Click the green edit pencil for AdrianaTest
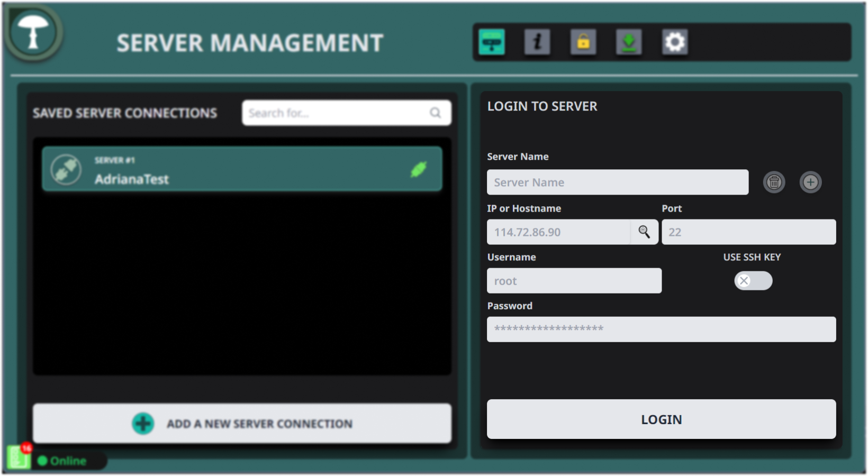868x476 pixels. [419, 170]
